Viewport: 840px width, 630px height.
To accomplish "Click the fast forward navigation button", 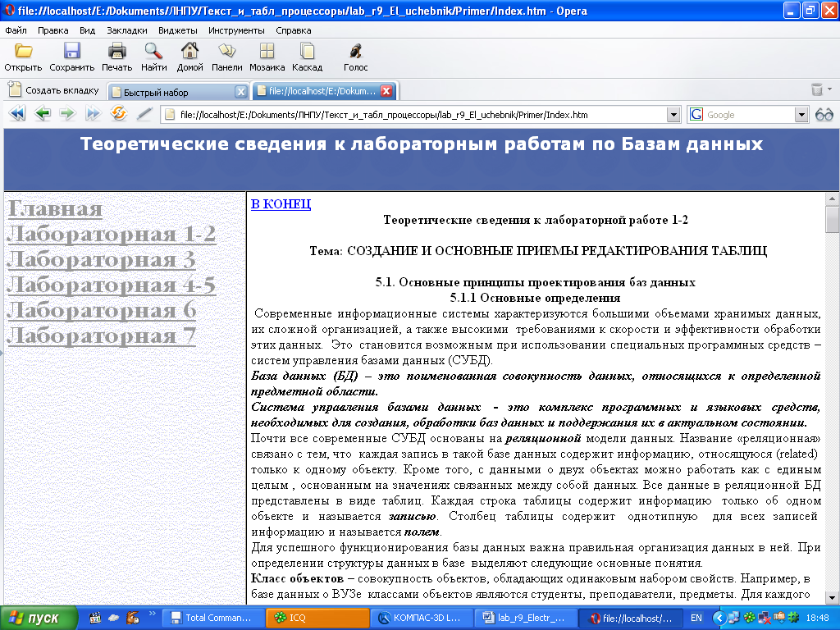I will [x=93, y=113].
